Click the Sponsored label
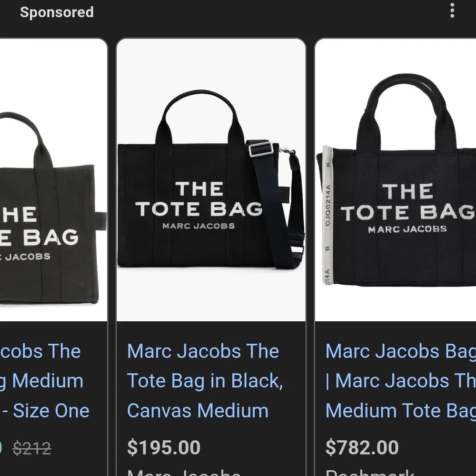The height and width of the screenshot is (476, 476). coord(57,12)
